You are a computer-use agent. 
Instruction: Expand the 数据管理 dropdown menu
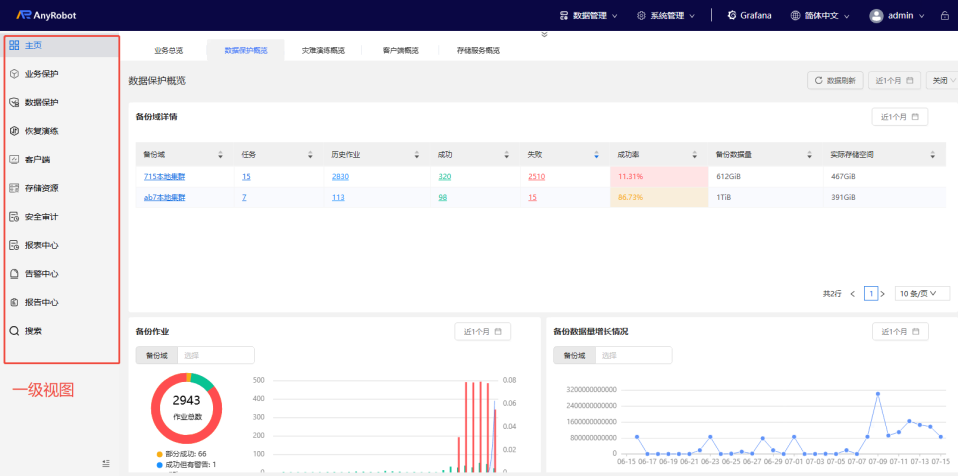(588, 15)
